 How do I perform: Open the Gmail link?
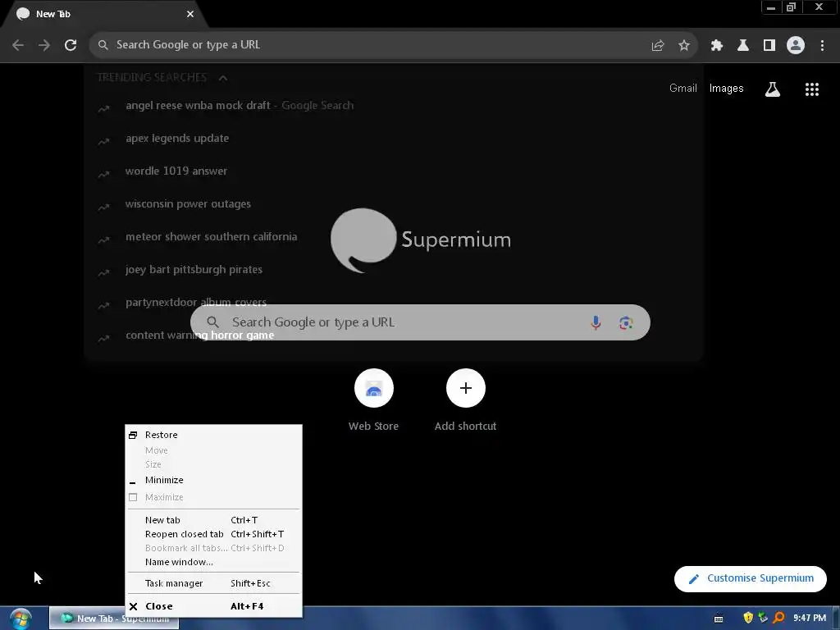pyautogui.click(x=683, y=89)
